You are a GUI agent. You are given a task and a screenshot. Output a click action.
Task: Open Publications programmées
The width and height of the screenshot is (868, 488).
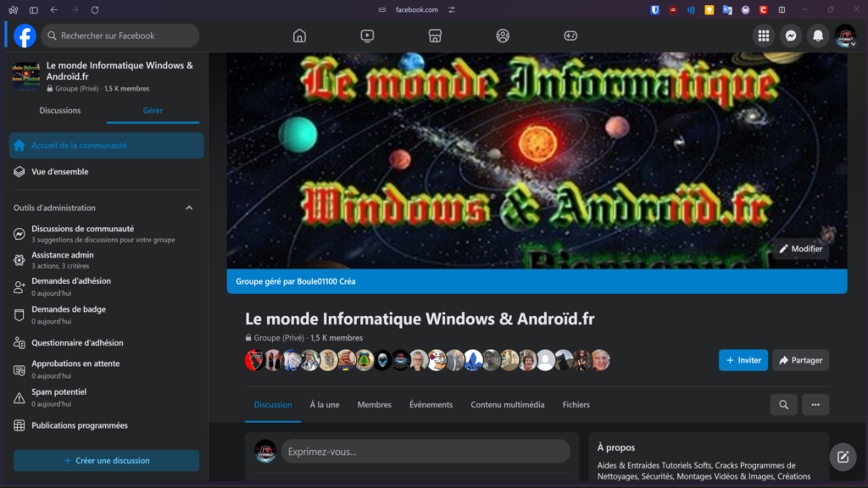tap(106, 425)
